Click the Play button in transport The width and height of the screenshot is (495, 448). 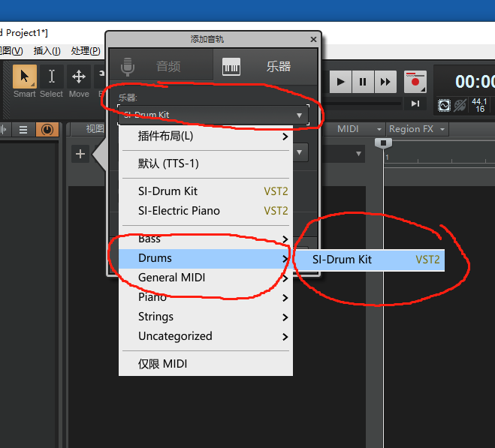point(340,82)
